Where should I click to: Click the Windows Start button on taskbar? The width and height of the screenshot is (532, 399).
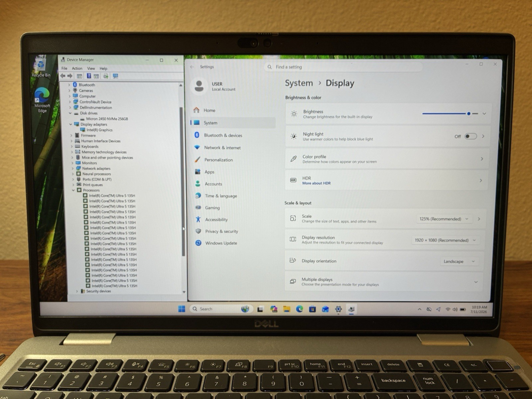(182, 309)
